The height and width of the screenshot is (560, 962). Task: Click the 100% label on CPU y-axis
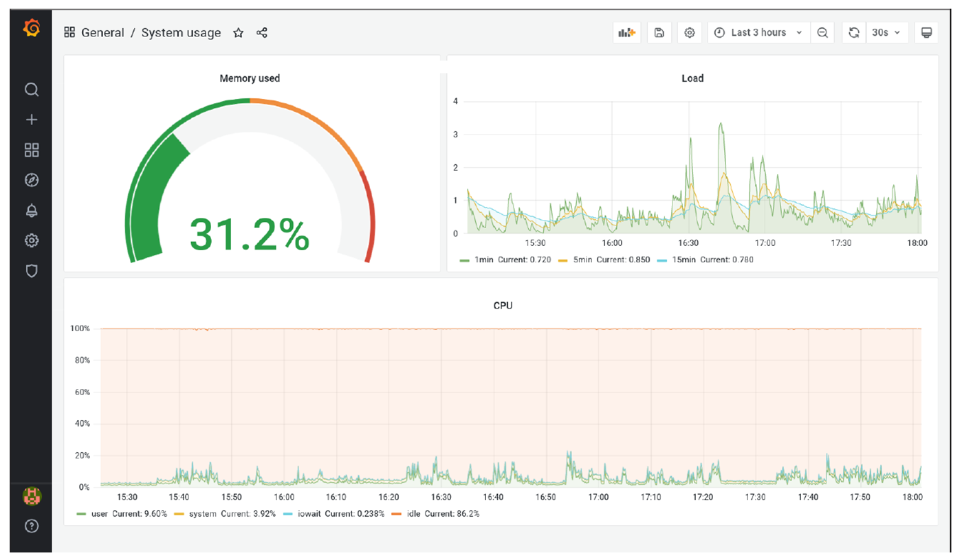click(80, 328)
